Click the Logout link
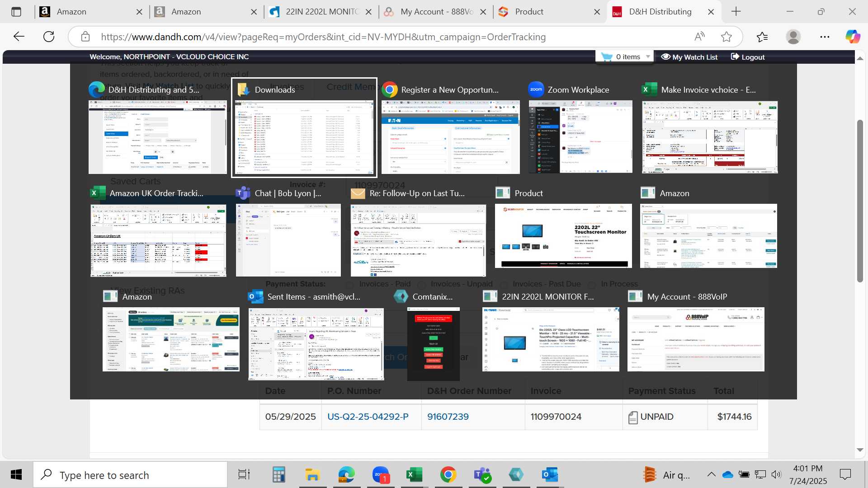The image size is (868, 488). (x=748, y=57)
